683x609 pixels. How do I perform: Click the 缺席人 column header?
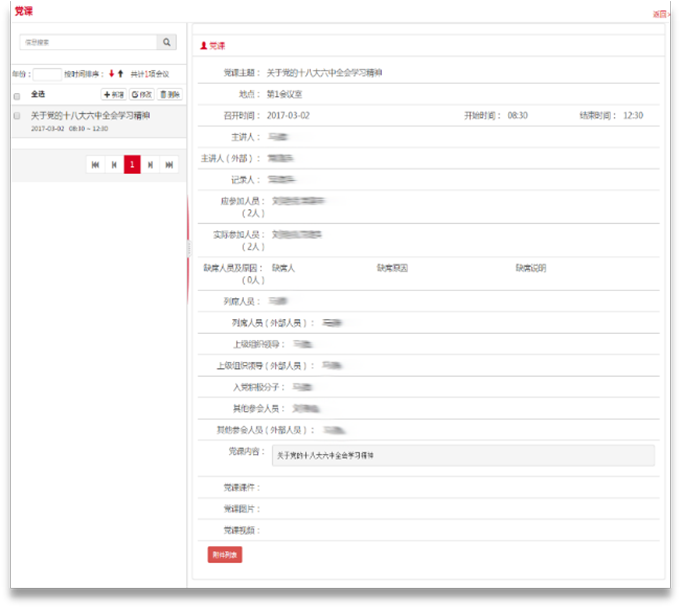coord(284,268)
